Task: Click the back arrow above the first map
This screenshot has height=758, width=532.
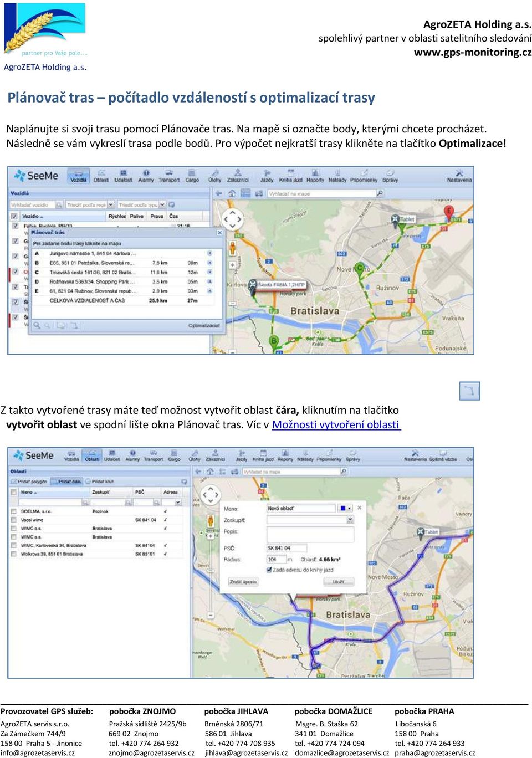Action: [219, 193]
